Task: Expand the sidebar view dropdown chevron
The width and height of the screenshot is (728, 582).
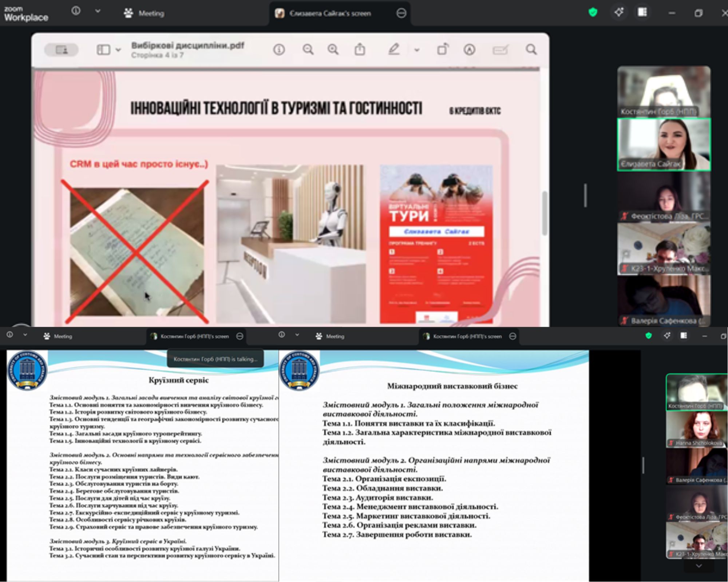Action: pos(118,50)
